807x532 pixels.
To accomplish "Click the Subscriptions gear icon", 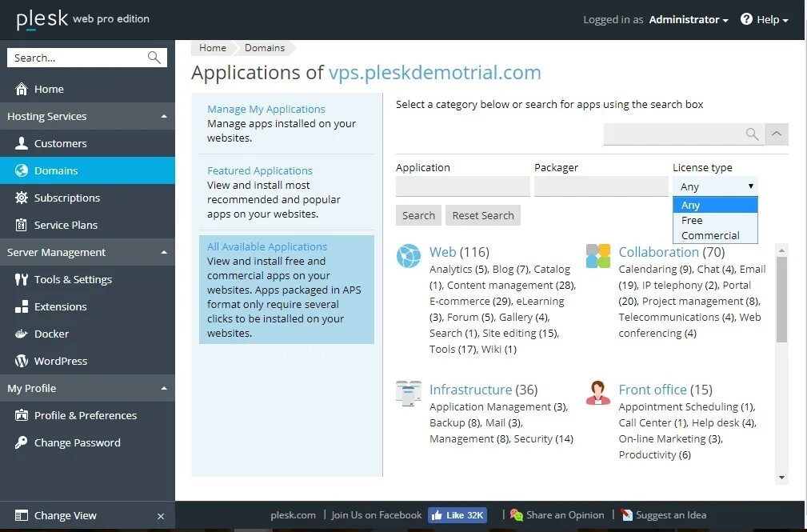I will [21, 198].
